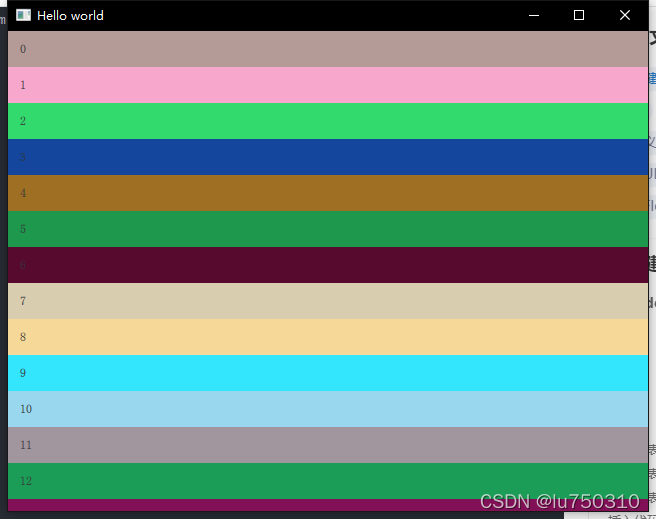
Task: Click the Hello world title bar text
Action: pos(70,16)
